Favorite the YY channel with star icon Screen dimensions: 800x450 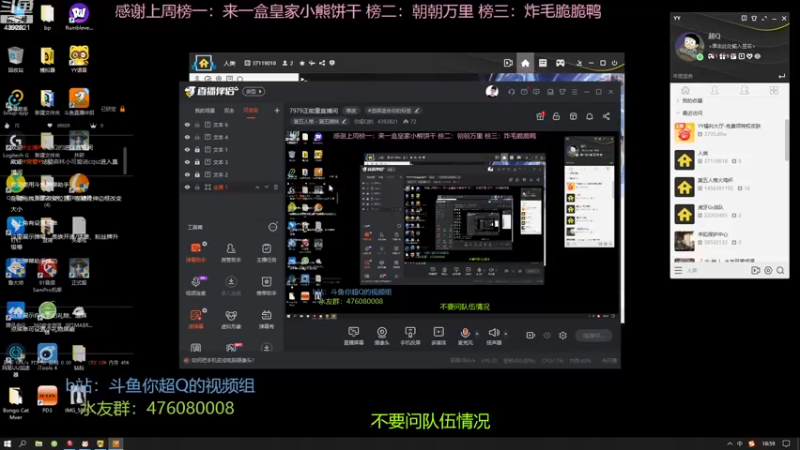(x=302, y=63)
